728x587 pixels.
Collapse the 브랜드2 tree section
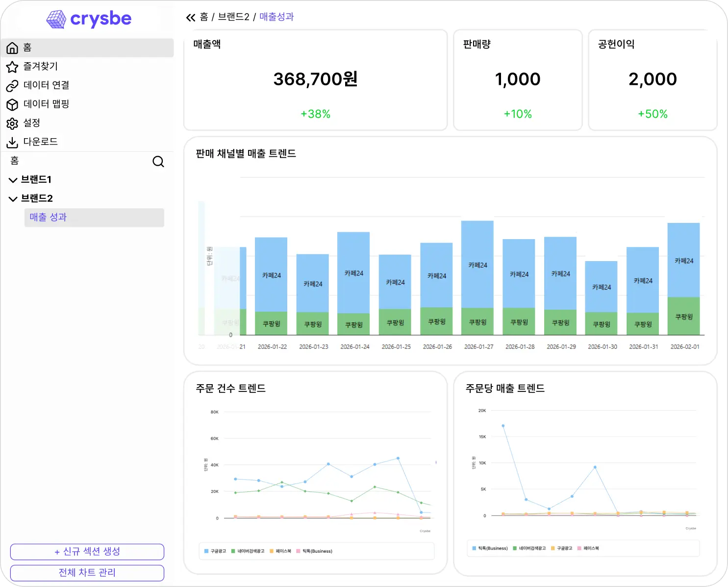[x=13, y=198]
